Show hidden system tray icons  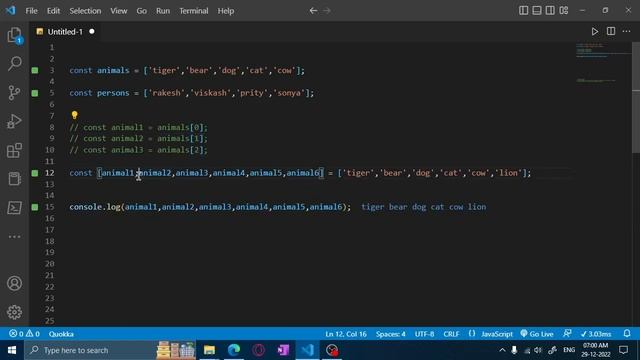tap(502, 350)
